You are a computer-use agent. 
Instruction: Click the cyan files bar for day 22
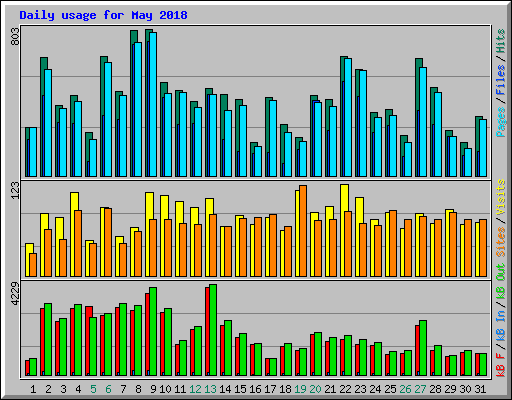pyautogui.click(x=348, y=118)
